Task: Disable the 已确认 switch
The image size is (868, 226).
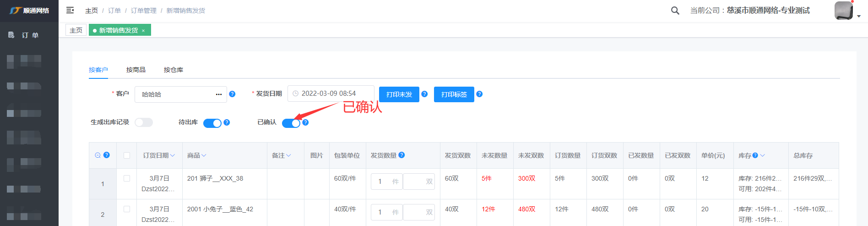Action: [x=291, y=123]
